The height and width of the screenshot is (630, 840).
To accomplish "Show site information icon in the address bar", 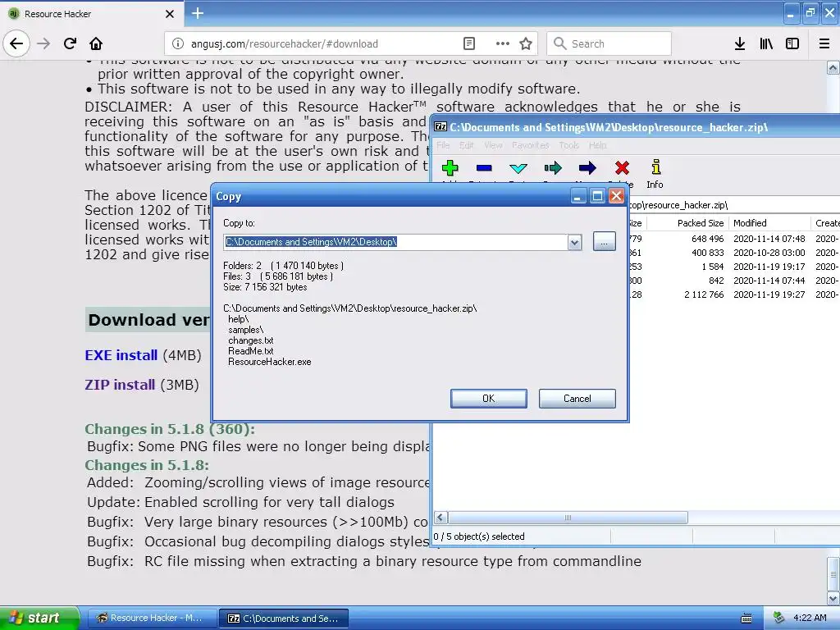I will (x=178, y=43).
